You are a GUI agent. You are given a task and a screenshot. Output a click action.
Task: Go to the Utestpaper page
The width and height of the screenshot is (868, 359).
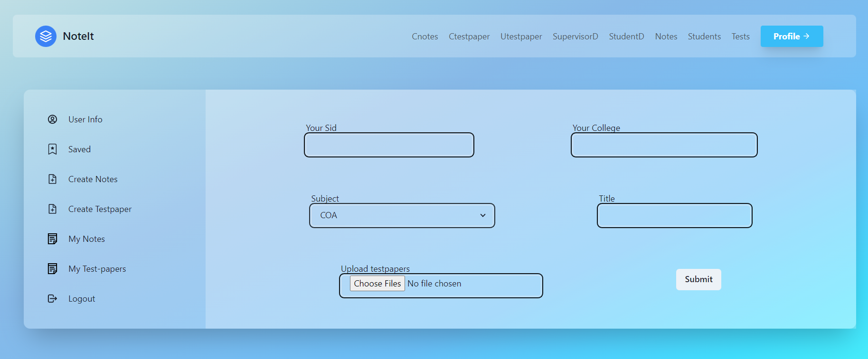pyautogui.click(x=521, y=37)
